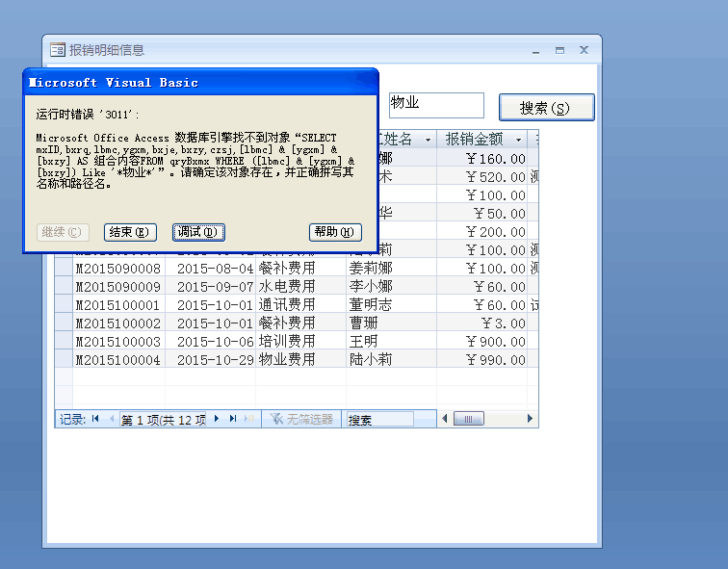The width and height of the screenshot is (728, 569).
Task: Open the 报销金额 column filter dropdown
Action: (518, 140)
